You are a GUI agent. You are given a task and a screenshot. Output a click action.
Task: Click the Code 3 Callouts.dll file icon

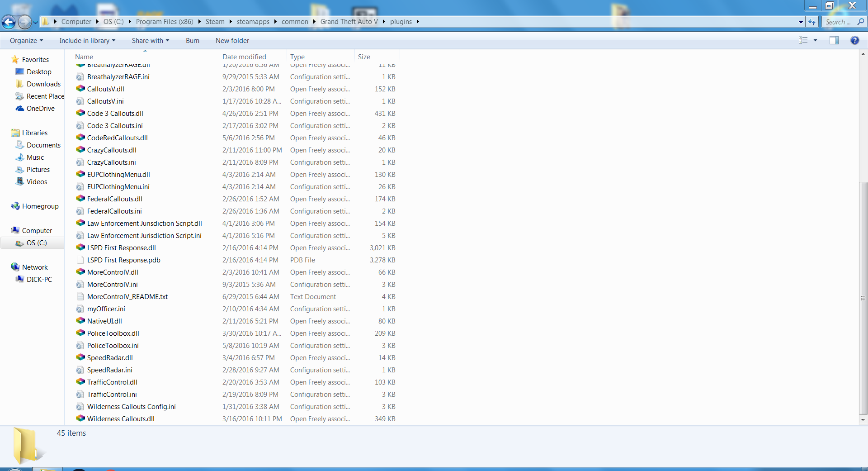(80, 114)
